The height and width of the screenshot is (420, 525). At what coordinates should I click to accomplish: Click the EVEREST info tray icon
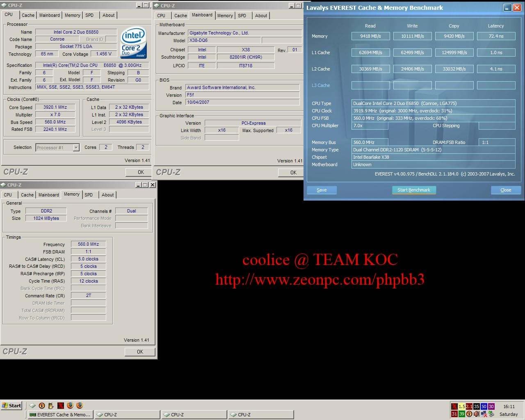[469, 414]
